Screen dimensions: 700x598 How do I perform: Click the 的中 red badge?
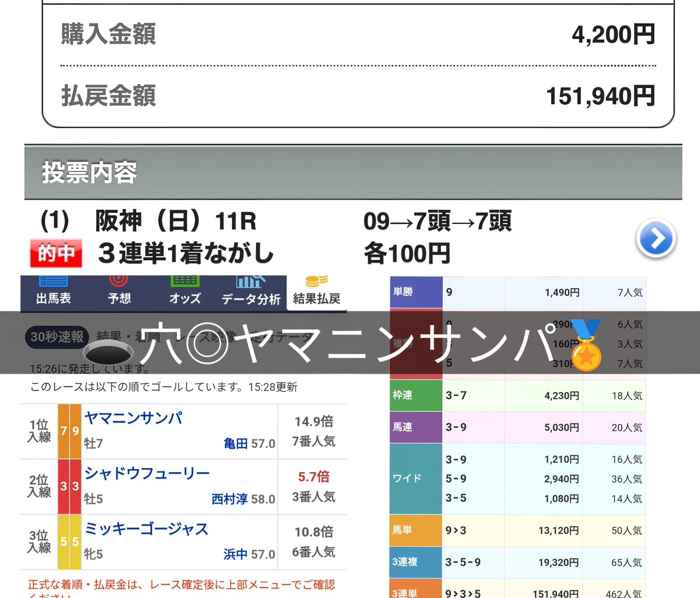tap(56, 254)
